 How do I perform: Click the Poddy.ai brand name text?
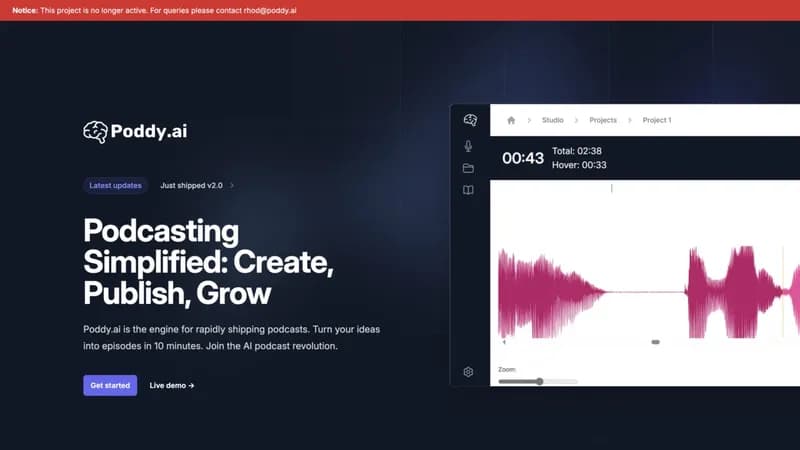[149, 132]
